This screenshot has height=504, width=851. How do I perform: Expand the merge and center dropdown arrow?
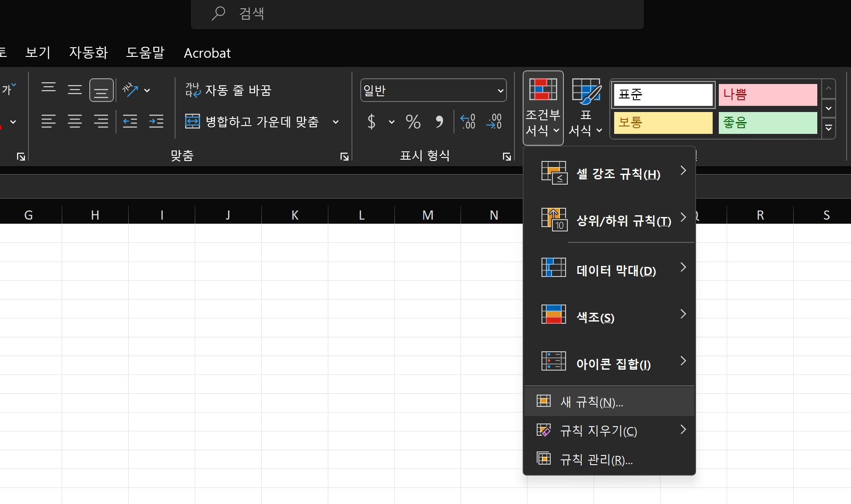(x=336, y=122)
